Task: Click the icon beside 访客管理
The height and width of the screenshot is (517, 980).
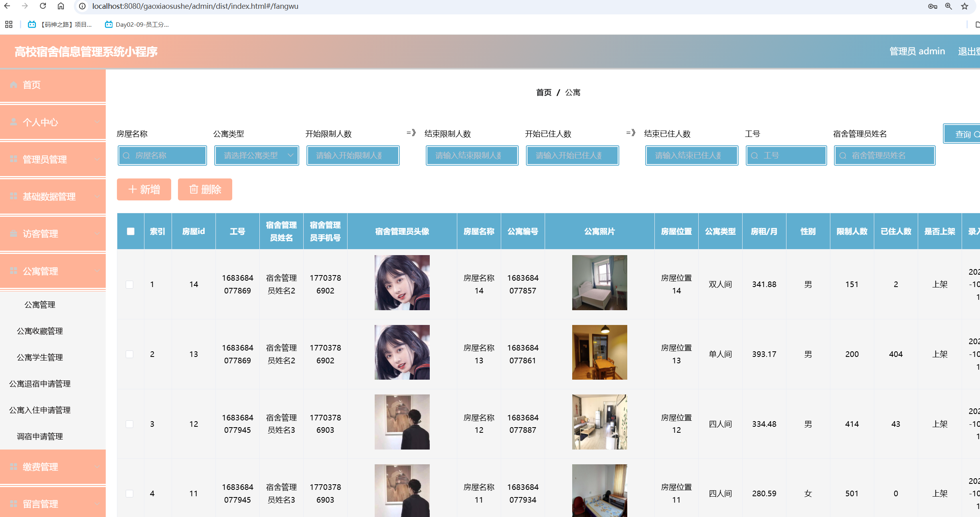Action: (x=14, y=234)
